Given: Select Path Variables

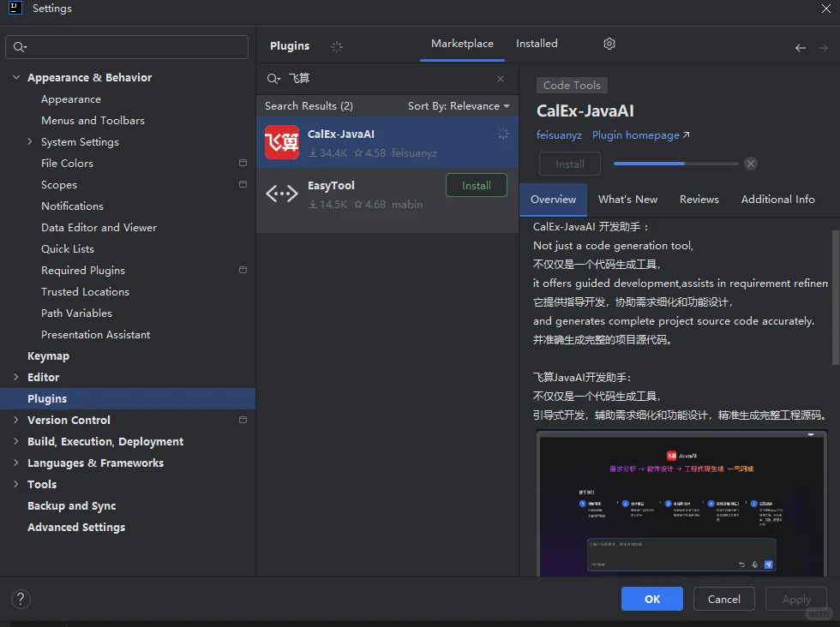Looking at the screenshot, I should (76, 313).
